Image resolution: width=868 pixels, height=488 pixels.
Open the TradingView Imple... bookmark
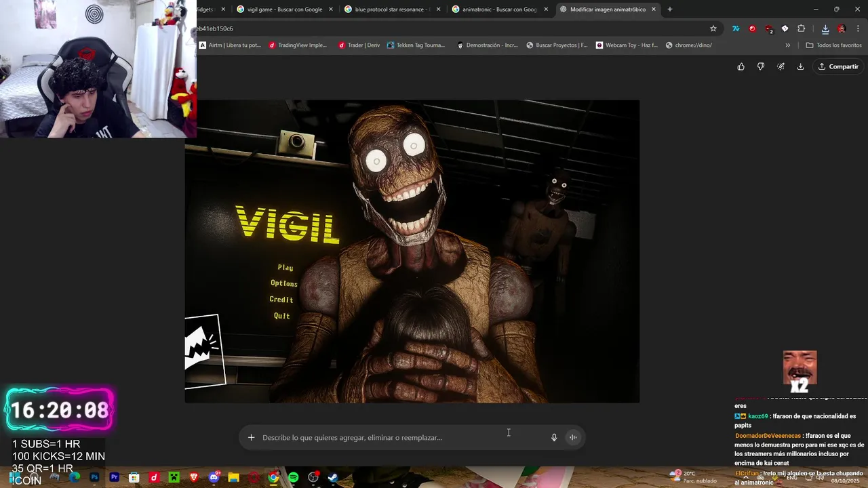click(298, 45)
